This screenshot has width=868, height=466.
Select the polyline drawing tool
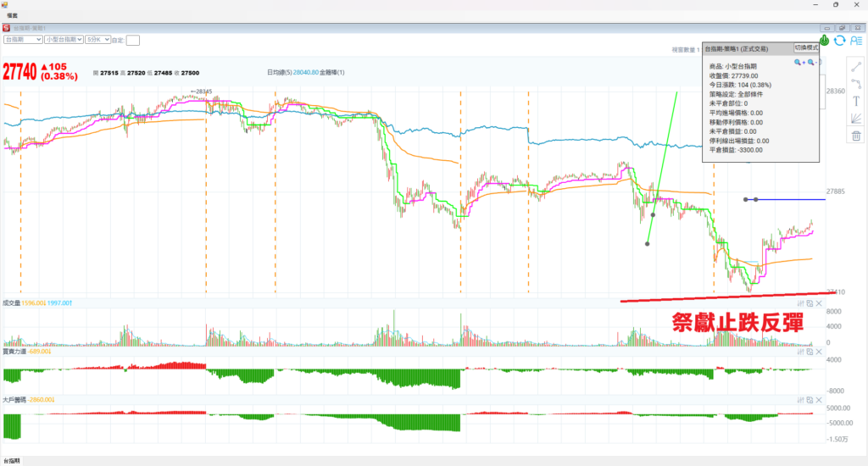click(855, 84)
